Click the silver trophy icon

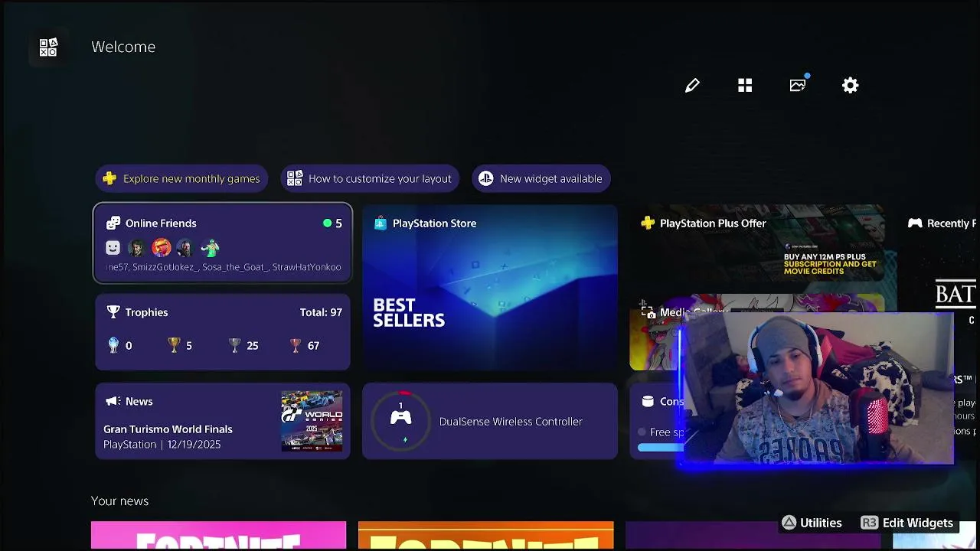[235, 345]
